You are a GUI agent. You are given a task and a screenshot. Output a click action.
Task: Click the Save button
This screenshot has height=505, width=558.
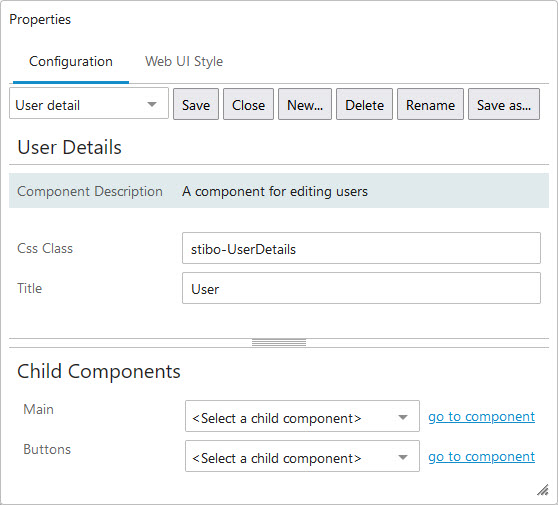click(196, 104)
